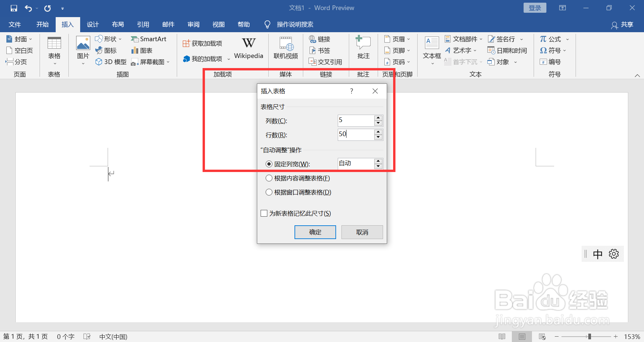644x342 pixels.
Task: Enable 为新表格记忆此尺寸 checkbox
Action: (x=264, y=213)
